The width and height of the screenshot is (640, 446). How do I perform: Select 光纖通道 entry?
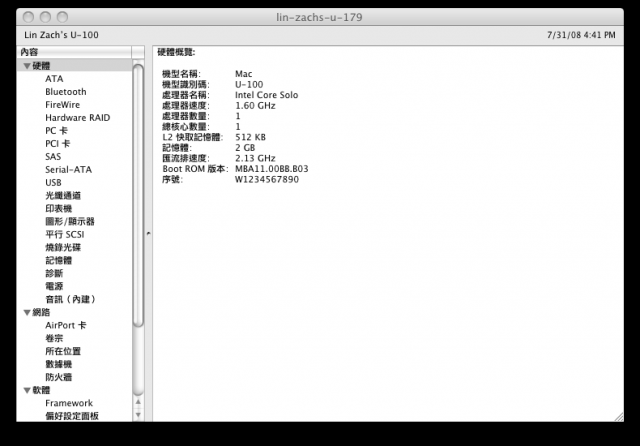pyautogui.click(x=63, y=196)
